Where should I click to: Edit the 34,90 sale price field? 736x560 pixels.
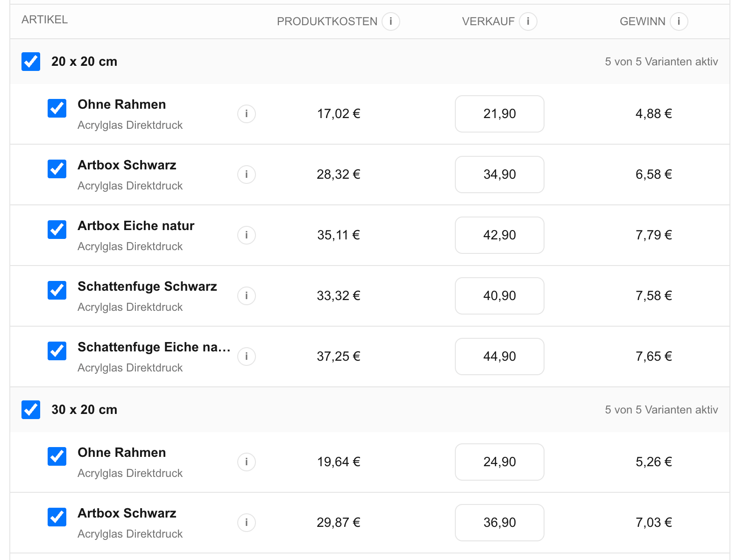[x=500, y=175]
